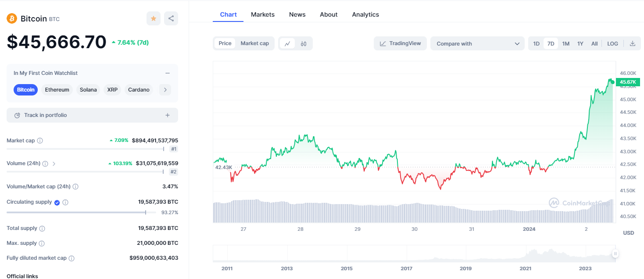Screen dimensions: 644x279
Task: Open TradingView chart button
Action: tap(400, 43)
